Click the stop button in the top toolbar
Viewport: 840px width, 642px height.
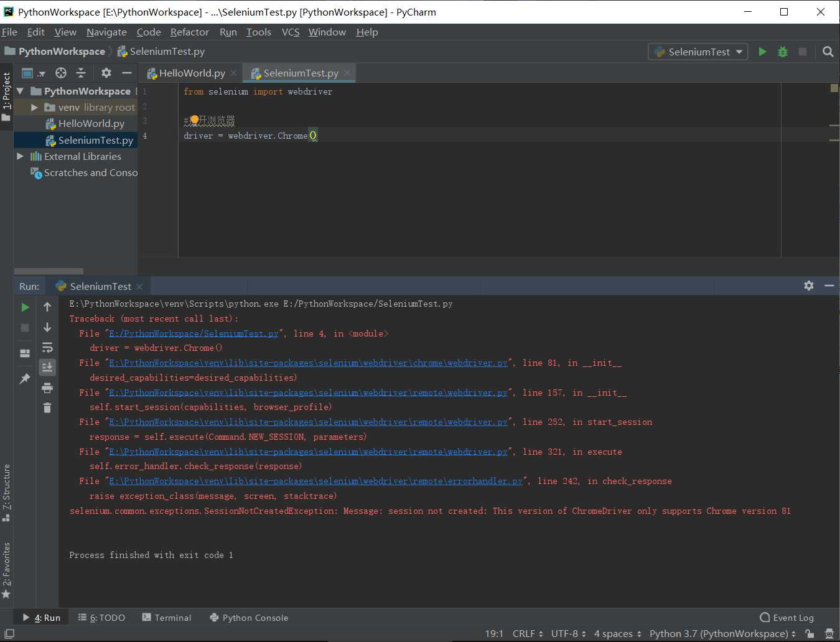point(803,52)
